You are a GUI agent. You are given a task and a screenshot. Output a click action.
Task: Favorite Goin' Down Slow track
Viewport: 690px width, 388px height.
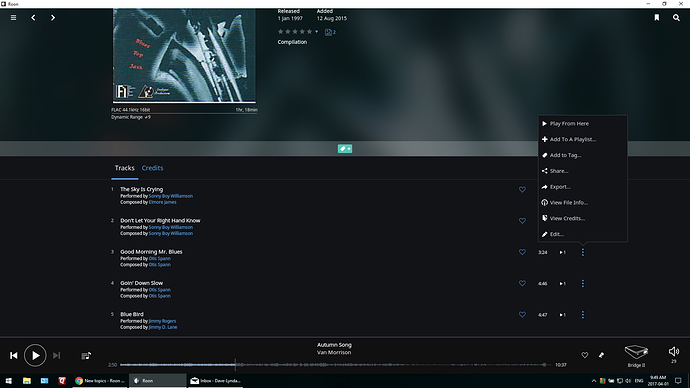click(x=522, y=283)
